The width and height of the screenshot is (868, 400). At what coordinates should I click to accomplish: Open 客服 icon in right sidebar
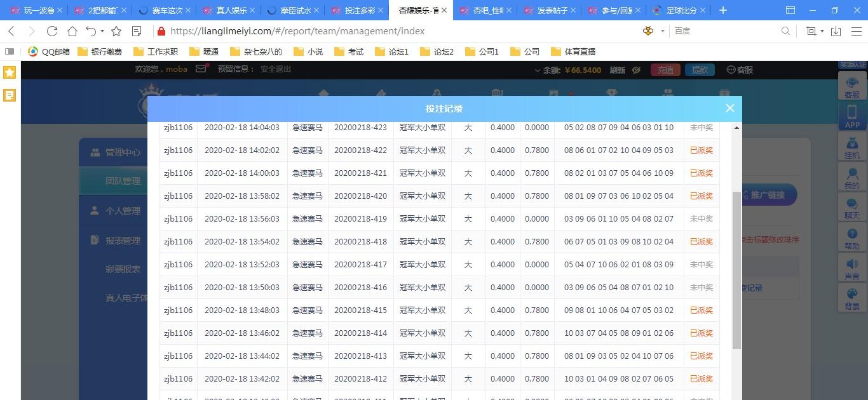coord(851,87)
